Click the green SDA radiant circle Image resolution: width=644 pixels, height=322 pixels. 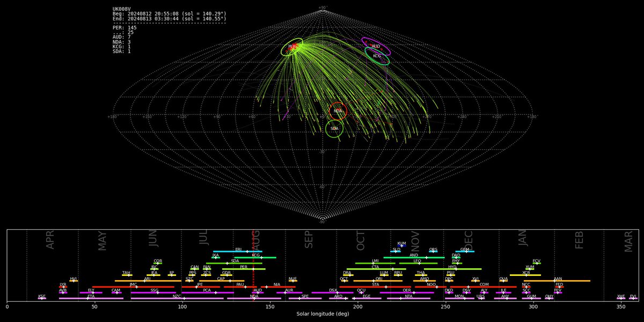point(334,129)
